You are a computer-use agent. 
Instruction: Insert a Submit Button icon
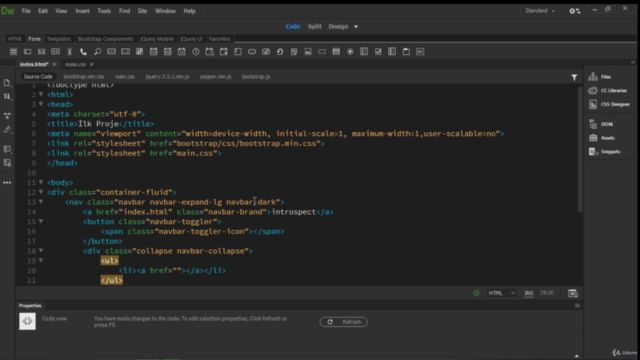pos(266,52)
